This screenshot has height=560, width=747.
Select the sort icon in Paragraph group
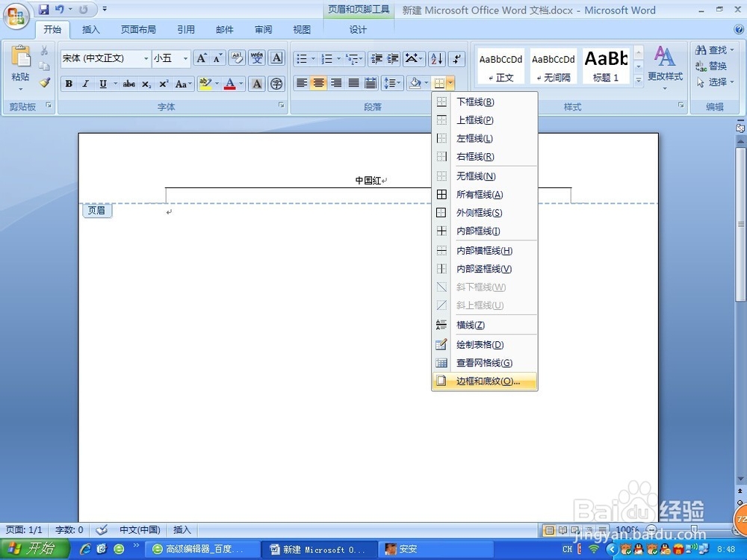coord(436,58)
